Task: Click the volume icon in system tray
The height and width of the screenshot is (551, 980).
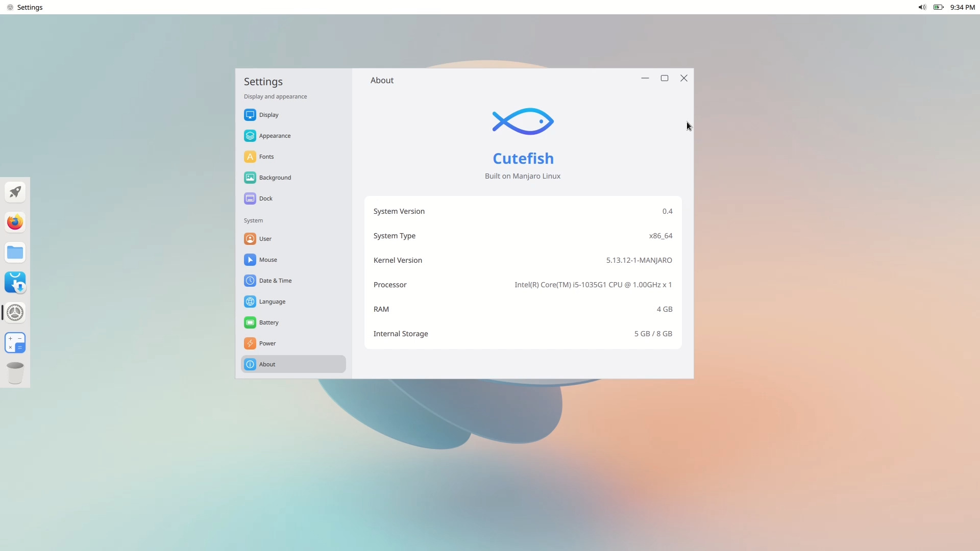Action: [x=921, y=7]
